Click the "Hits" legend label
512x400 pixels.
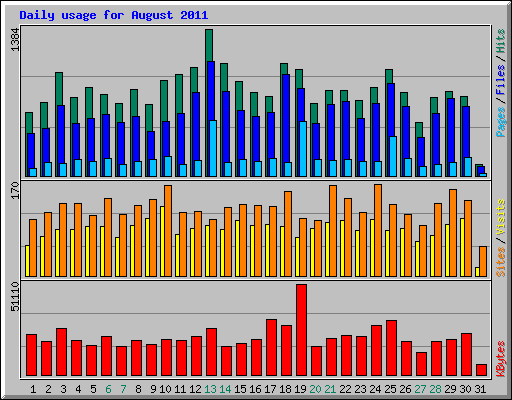(x=501, y=41)
